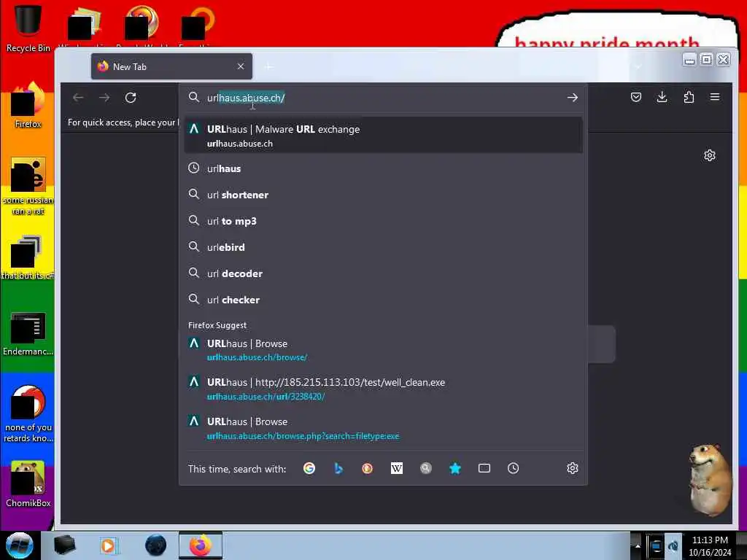Choose the url shortener search suggestion
This screenshot has height=560, width=747.
coord(383,195)
